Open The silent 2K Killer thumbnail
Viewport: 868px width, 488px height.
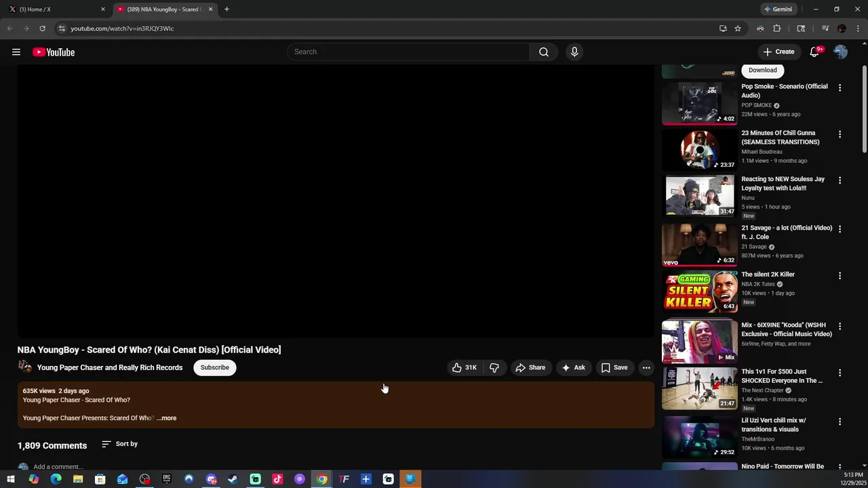(699, 291)
